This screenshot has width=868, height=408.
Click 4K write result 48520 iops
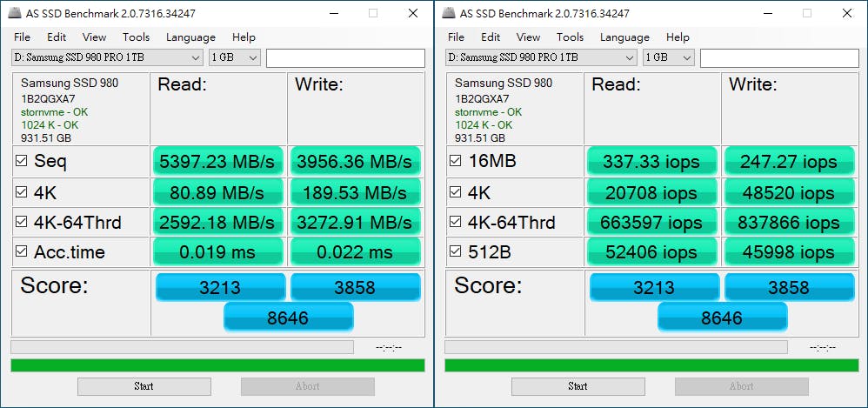click(x=790, y=192)
